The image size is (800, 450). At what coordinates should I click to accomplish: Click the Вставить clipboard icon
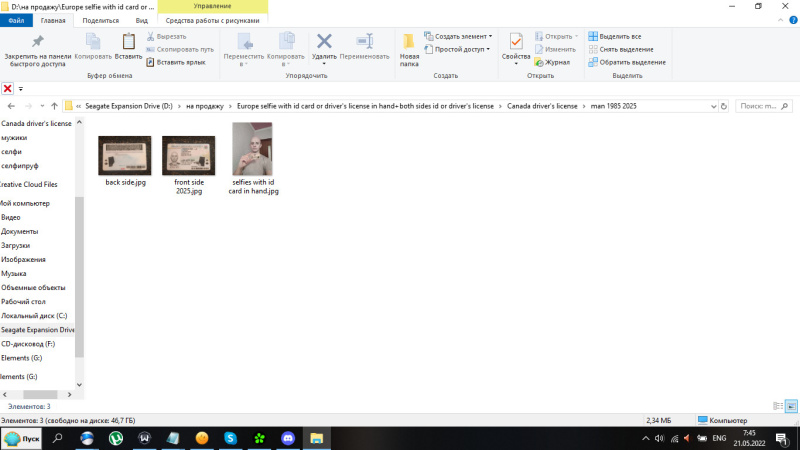click(128, 42)
